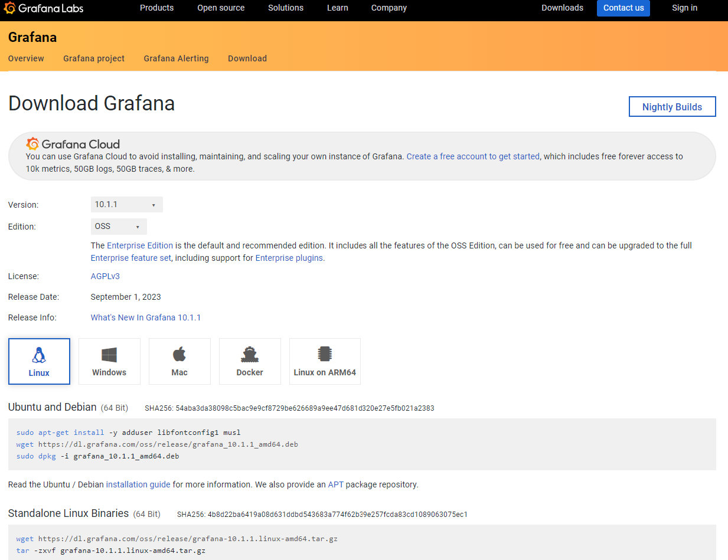Click the wget linux-amd64.tar.gz command

(x=177, y=539)
